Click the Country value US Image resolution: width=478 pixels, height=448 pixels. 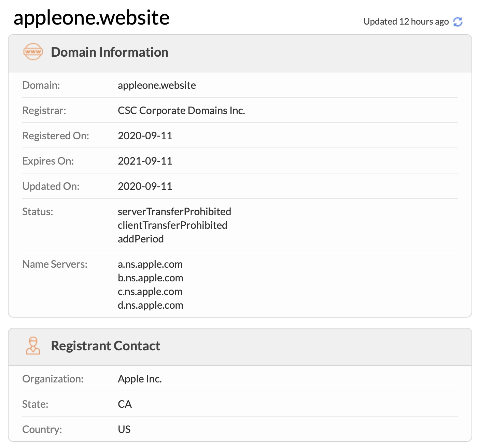pos(124,429)
